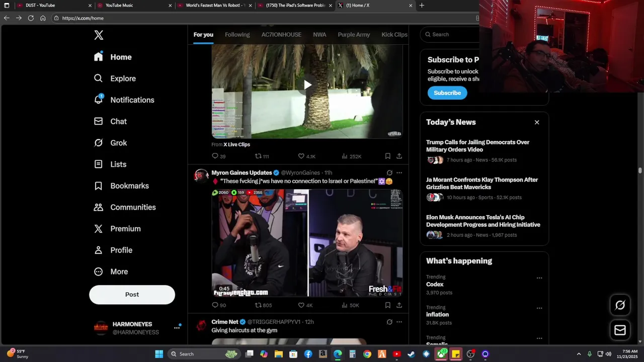
Task: Open Profile from the sidebar
Action: click(x=113, y=250)
